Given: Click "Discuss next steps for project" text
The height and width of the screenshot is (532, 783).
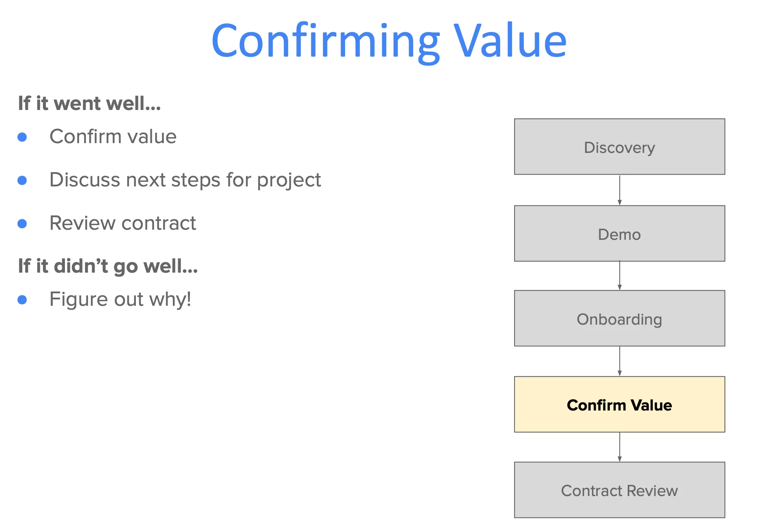Looking at the screenshot, I should click(185, 180).
